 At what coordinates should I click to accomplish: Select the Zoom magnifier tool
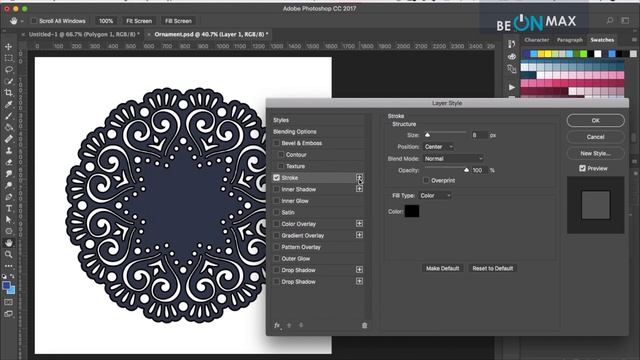[9, 254]
